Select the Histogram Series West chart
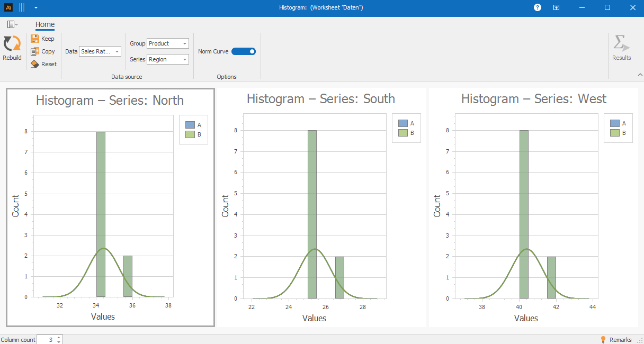The image size is (644, 344). 533,207
